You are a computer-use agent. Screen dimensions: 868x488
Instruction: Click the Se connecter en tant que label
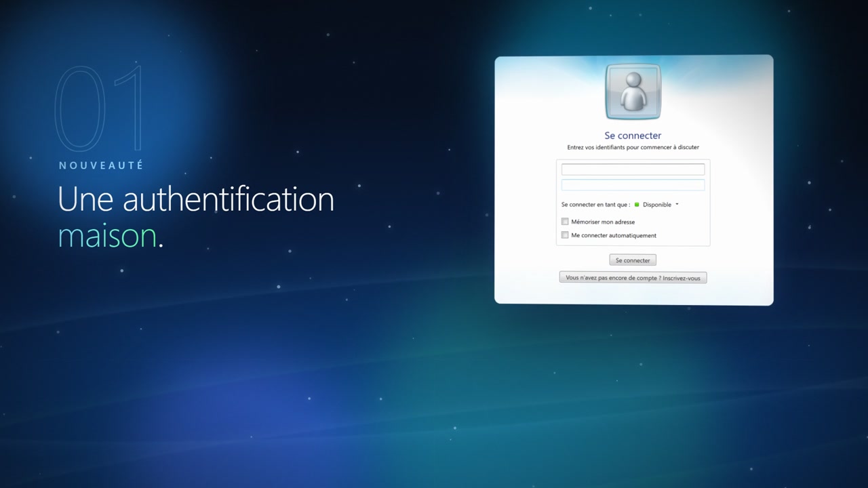[595, 205]
